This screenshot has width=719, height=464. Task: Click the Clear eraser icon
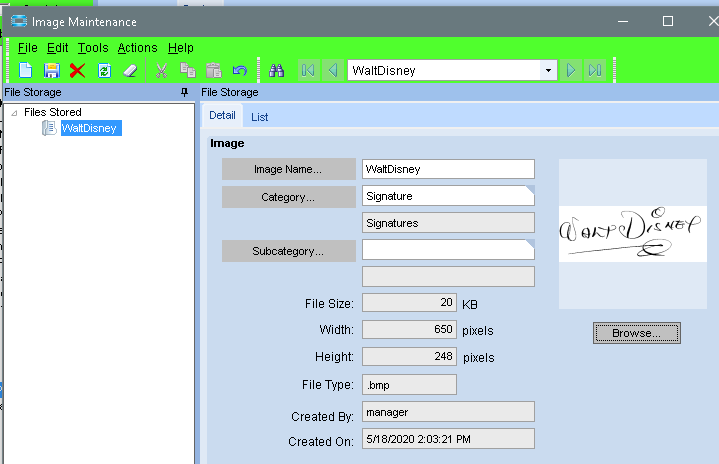(129, 71)
